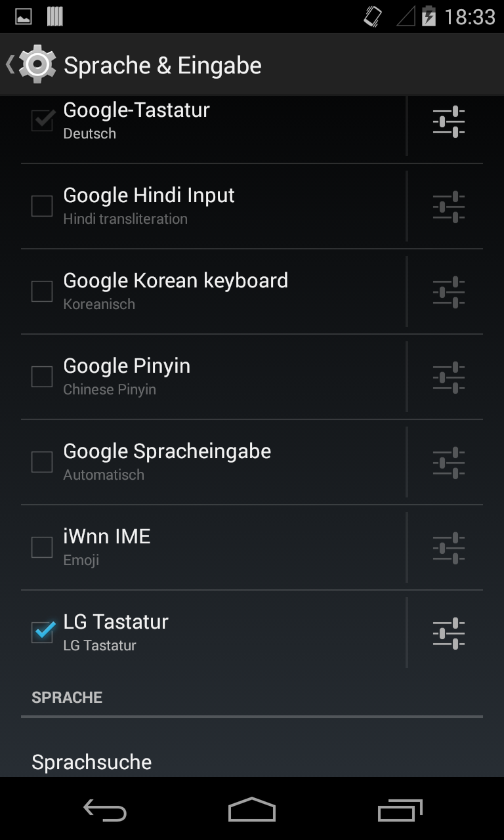
Task: Tap the settings gear icon in header
Action: tap(37, 64)
